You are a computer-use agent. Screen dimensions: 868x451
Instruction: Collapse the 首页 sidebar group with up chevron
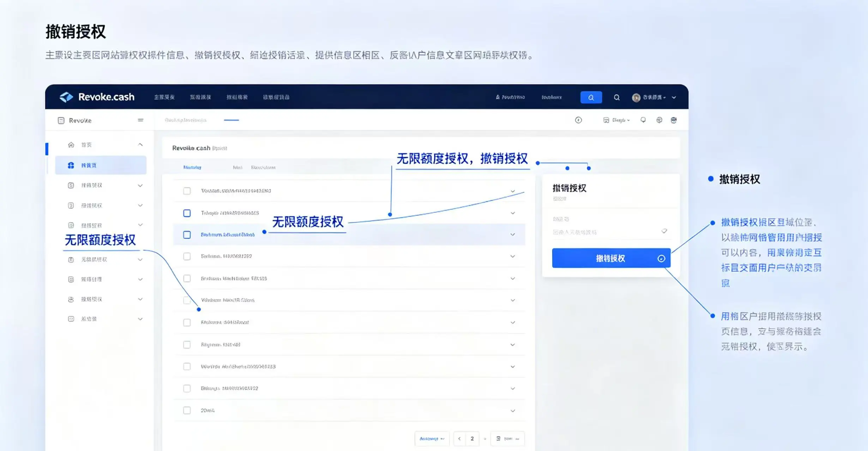[140, 145]
